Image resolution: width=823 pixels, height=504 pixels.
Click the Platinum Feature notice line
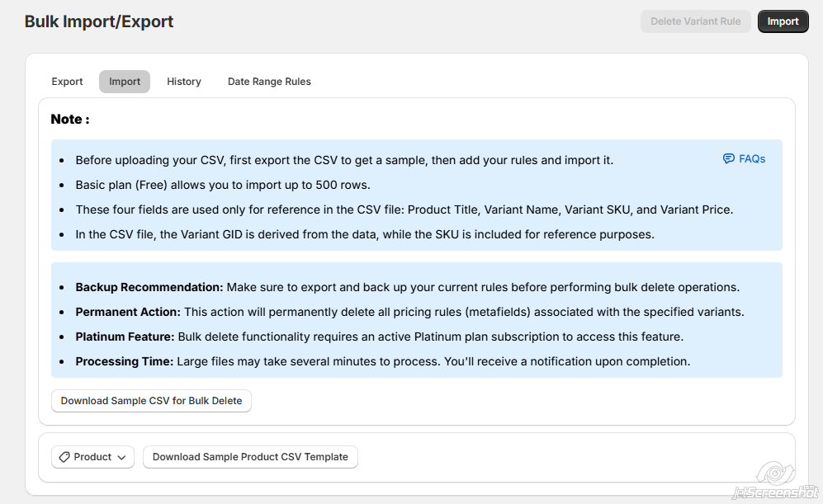pos(380,337)
